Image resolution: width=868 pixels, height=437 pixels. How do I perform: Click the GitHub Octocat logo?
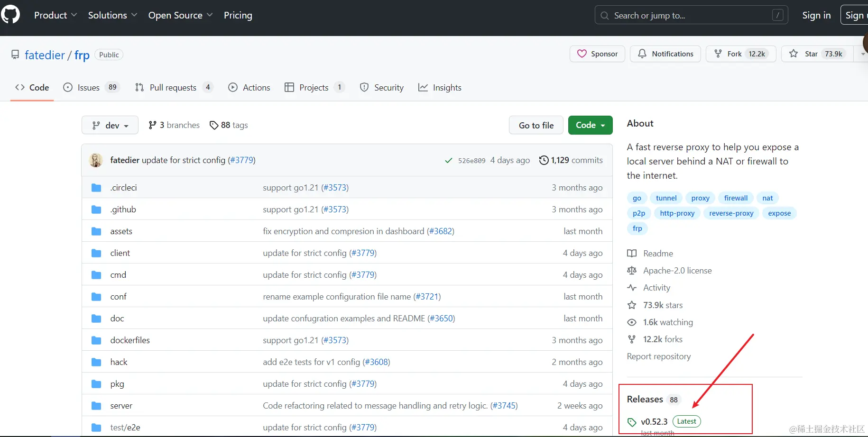[x=10, y=15]
